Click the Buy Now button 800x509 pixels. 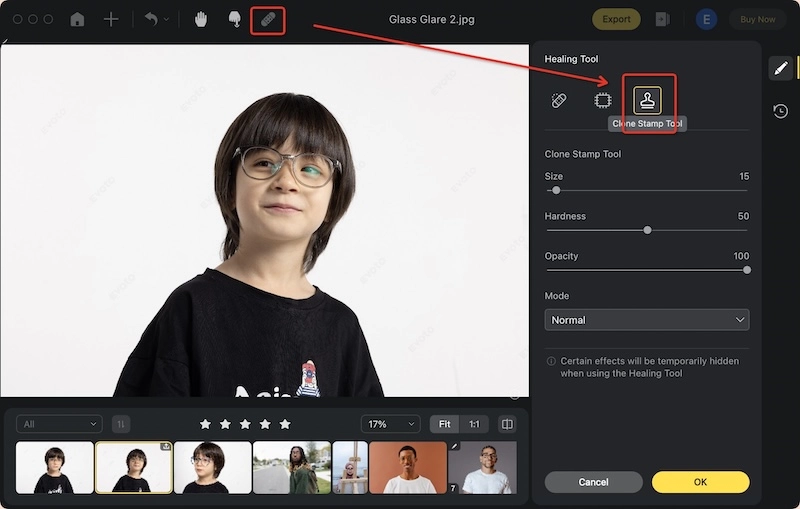point(758,19)
